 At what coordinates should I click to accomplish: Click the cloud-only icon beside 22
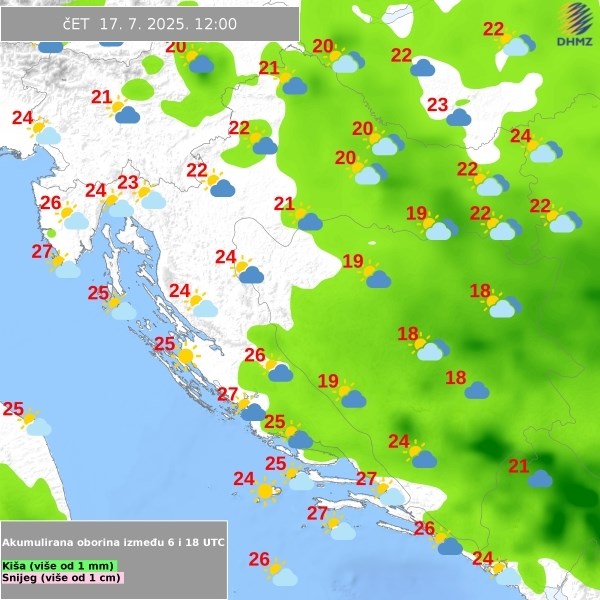[x=423, y=68]
